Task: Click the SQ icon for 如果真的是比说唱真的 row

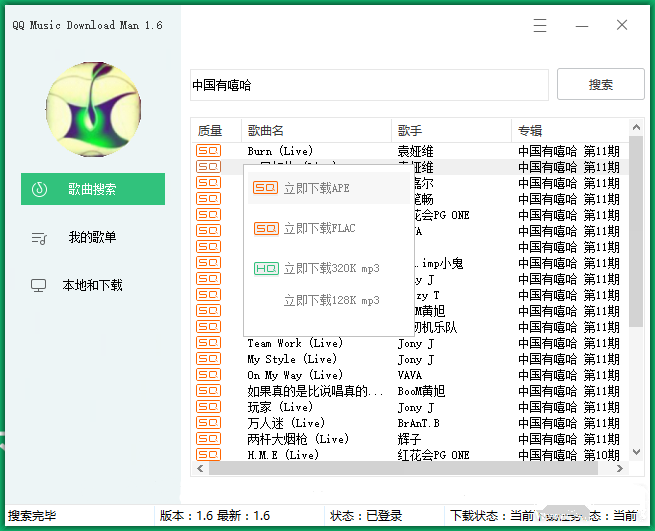Action: (208, 391)
